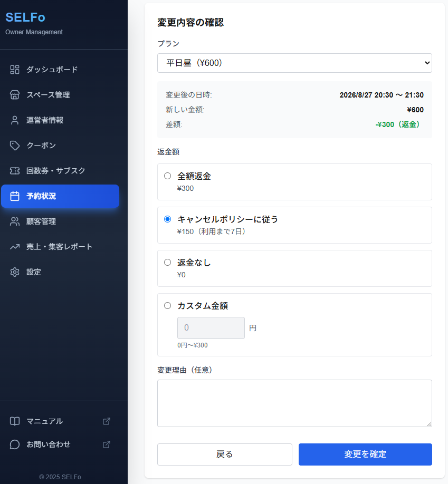Image resolution: width=448 pixels, height=484 pixels.
Task: Click the person icon for 運営者情報
Action: coord(15,120)
